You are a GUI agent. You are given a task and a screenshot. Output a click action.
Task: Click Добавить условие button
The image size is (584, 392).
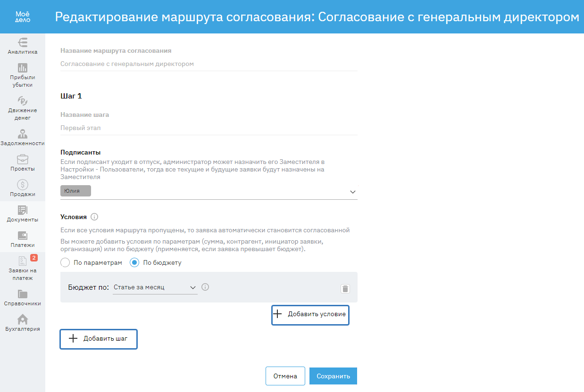[310, 314]
